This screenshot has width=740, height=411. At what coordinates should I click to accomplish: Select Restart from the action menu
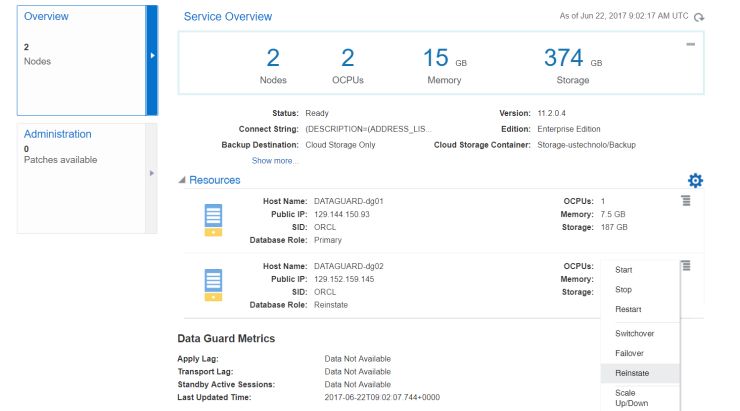click(628, 309)
